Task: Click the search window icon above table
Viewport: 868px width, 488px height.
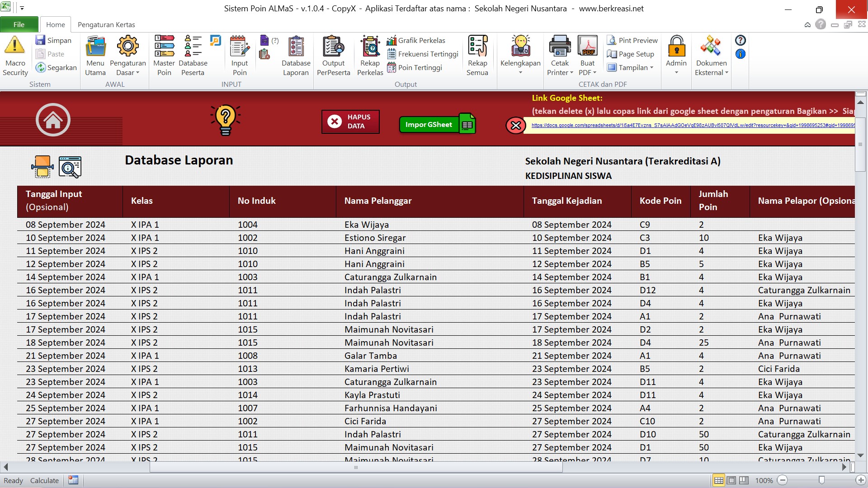Action: click(70, 167)
